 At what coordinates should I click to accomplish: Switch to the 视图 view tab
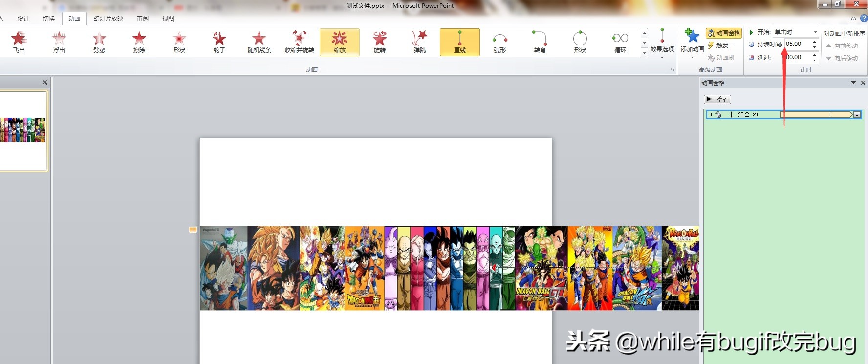pyautogui.click(x=168, y=19)
